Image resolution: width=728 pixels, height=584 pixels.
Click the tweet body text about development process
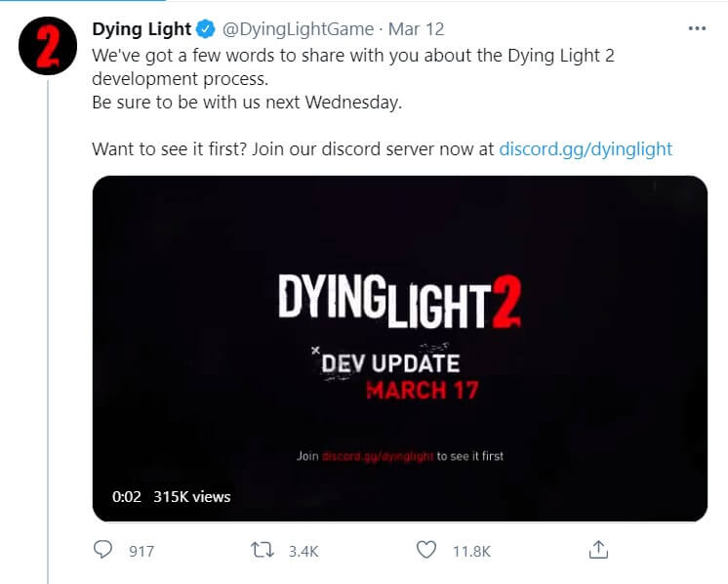point(355,65)
